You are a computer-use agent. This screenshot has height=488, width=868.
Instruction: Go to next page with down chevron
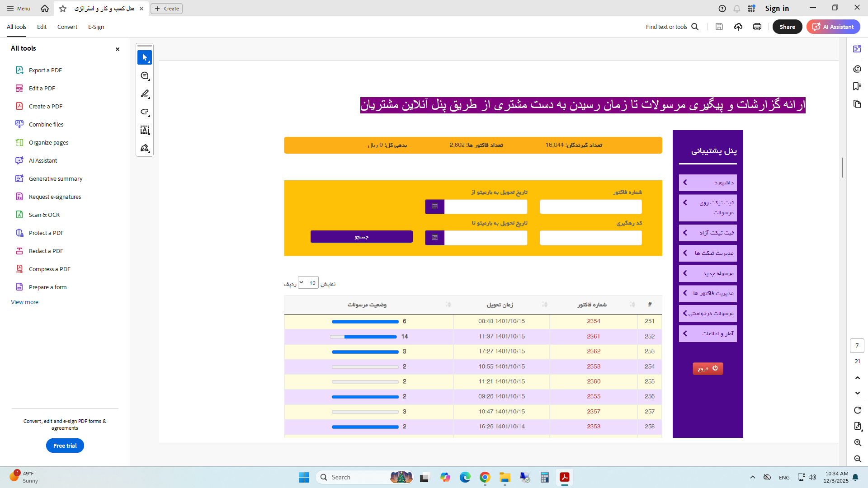point(857,393)
